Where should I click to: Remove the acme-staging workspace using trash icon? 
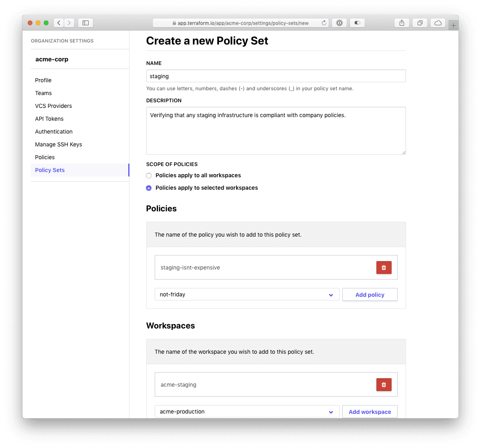pyautogui.click(x=384, y=384)
